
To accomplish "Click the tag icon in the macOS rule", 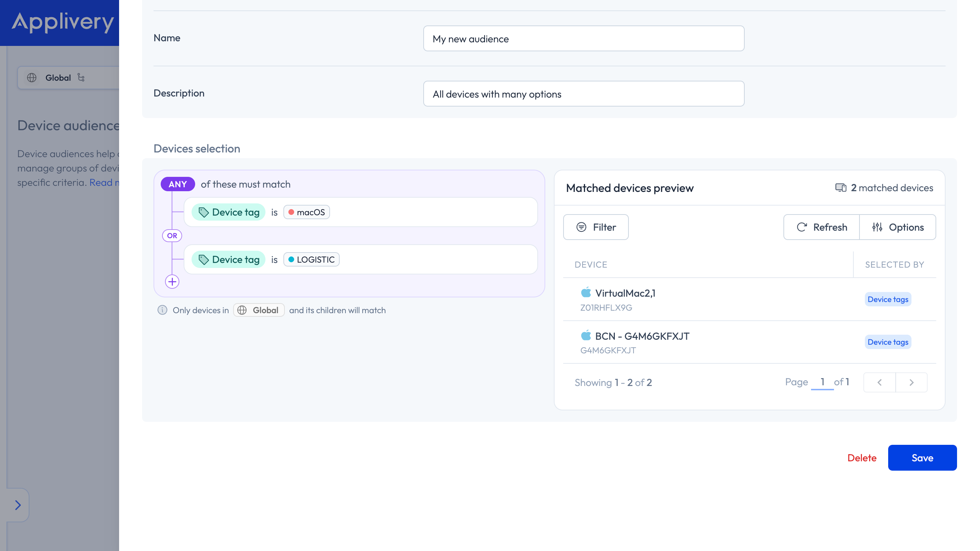I will 203,212.
